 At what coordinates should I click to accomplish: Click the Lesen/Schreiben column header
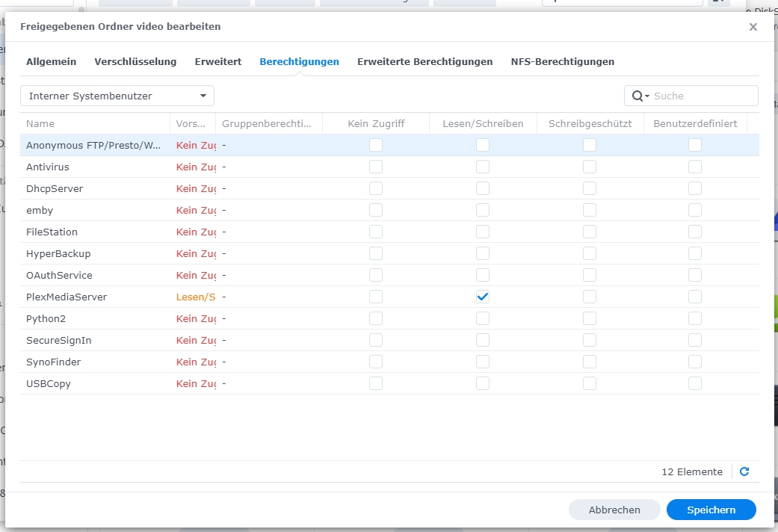click(x=483, y=123)
